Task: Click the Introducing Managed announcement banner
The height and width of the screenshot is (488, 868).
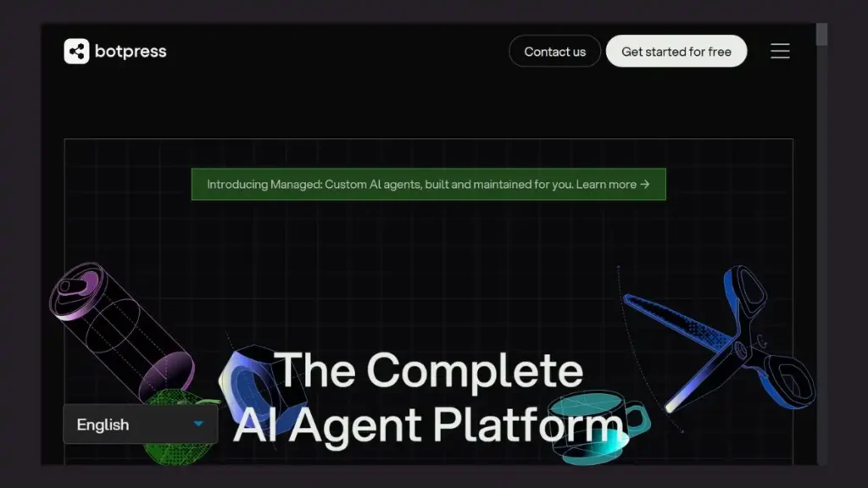Action: click(x=428, y=184)
